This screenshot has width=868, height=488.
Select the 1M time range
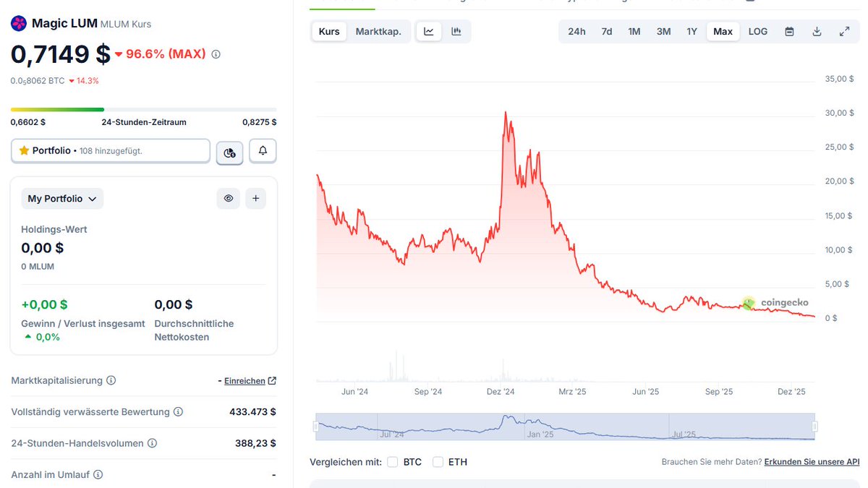[x=634, y=32]
